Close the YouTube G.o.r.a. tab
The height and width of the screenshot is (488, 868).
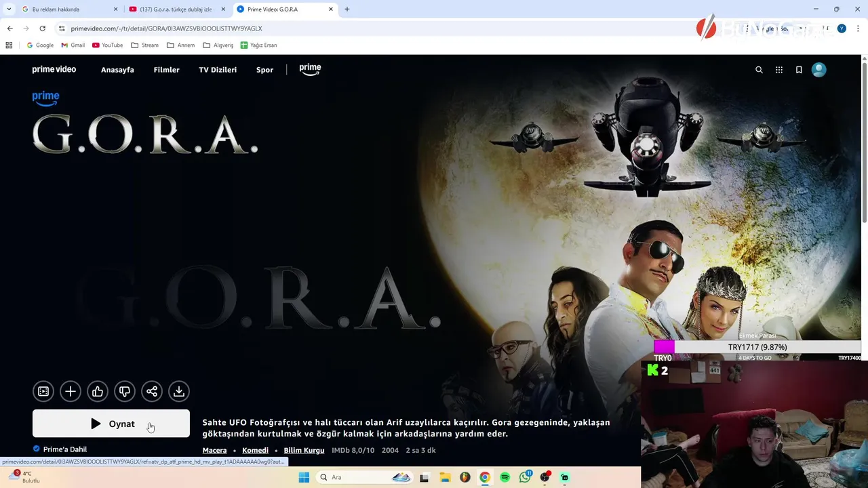pos(223,9)
